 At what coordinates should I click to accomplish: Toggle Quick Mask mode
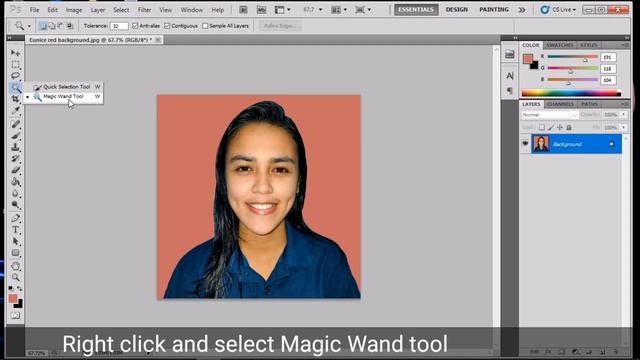tap(16, 316)
